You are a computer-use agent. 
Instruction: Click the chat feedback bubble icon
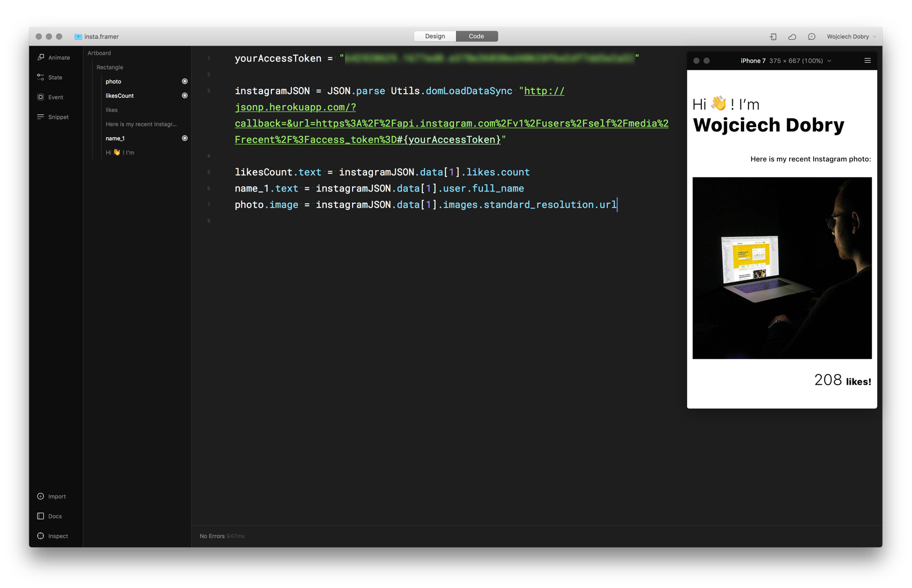[x=812, y=36]
